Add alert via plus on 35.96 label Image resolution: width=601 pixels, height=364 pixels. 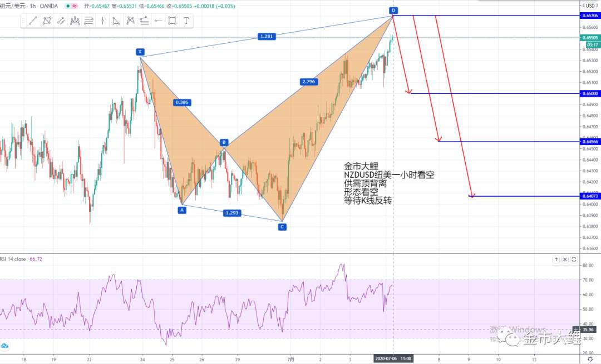click(577, 329)
